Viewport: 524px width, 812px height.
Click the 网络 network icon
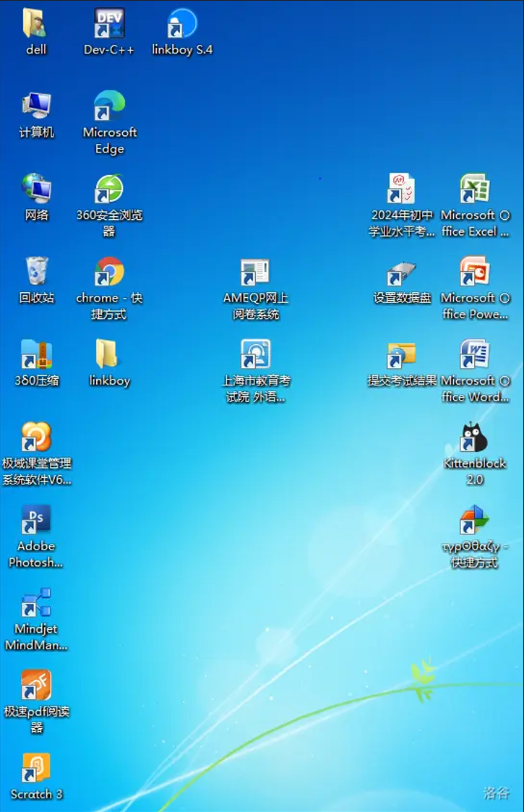pos(36,190)
